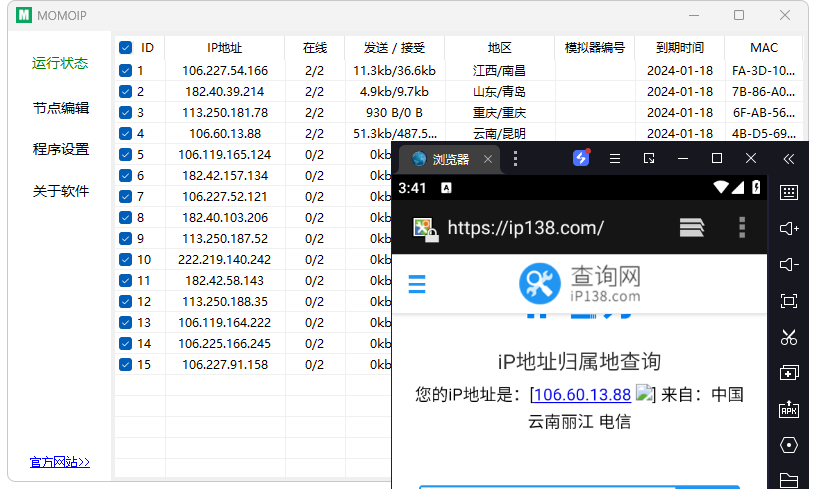Sort by the 在线 column header
The width and height of the screenshot is (816, 489).
(x=315, y=48)
